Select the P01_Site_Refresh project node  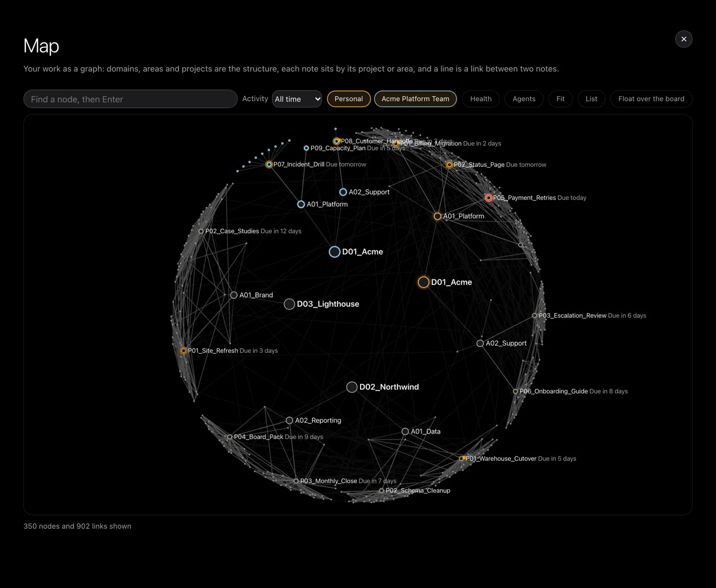pos(183,351)
